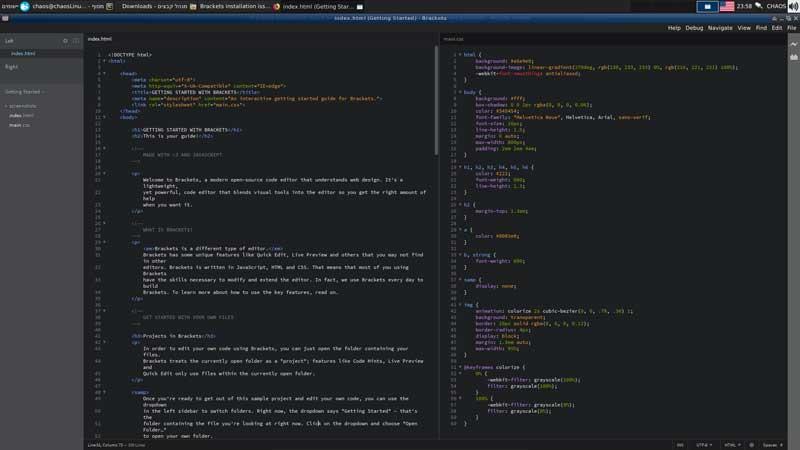800x450 pixels.
Task: Click the working set settings gear icon
Action: 65,41
